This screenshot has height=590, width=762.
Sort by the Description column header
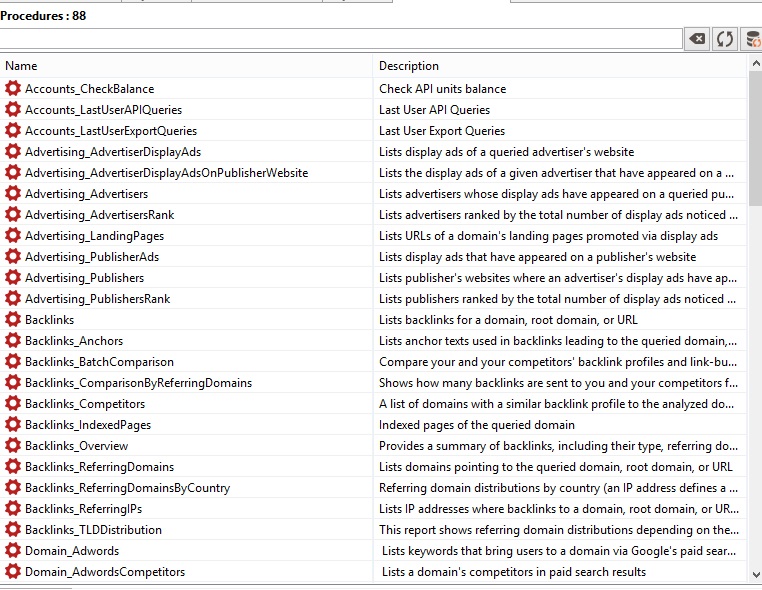click(560, 66)
